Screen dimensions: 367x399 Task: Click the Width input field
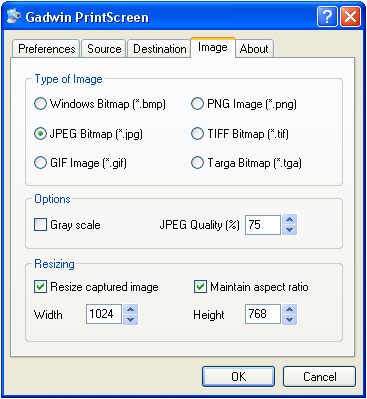click(x=104, y=314)
